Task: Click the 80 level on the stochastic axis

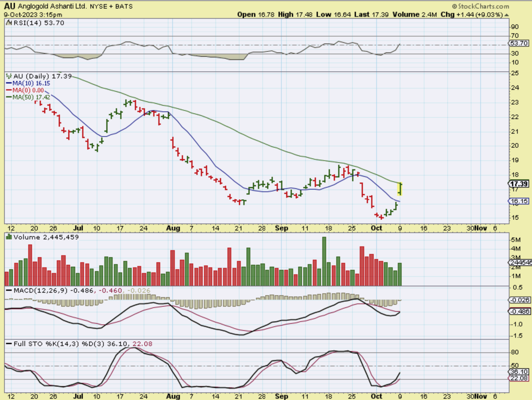Action: 515,352
